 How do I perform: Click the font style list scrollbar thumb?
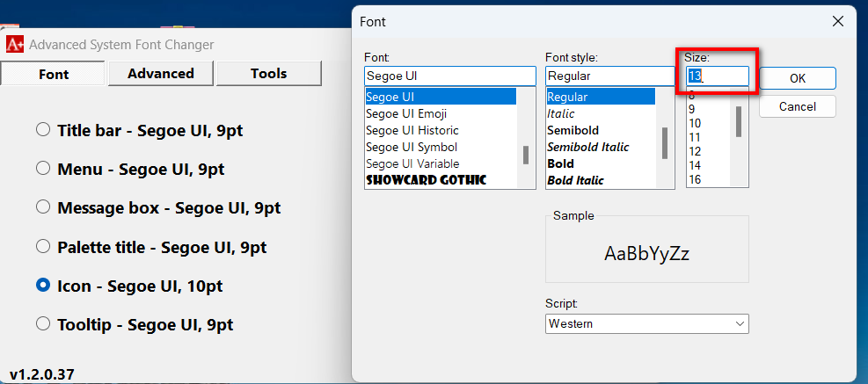pos(665,142)
